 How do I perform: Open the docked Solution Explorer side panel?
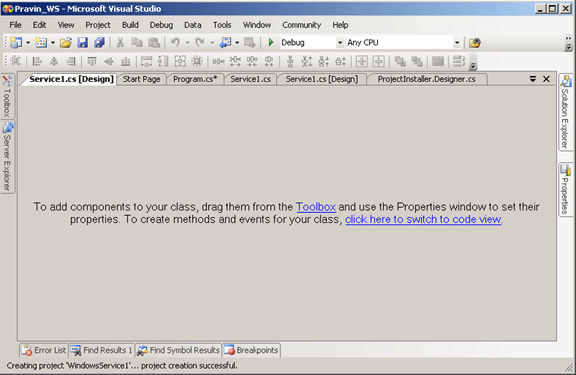565,111
